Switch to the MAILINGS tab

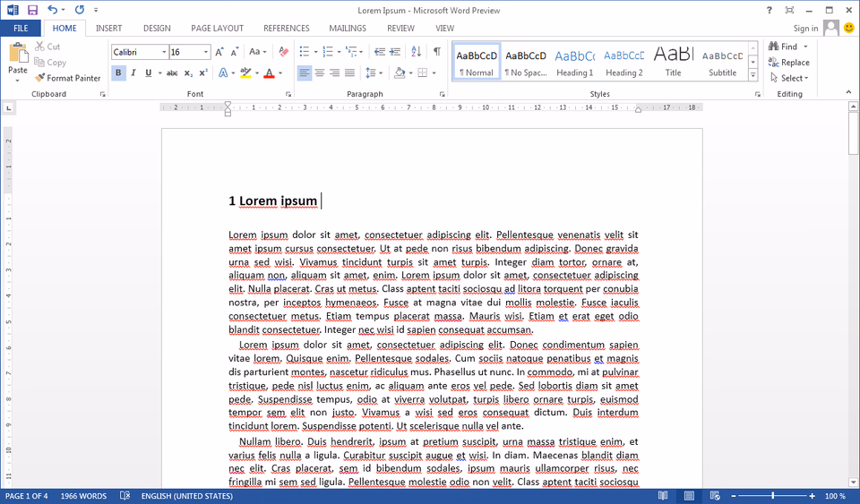tap(348, 28)
